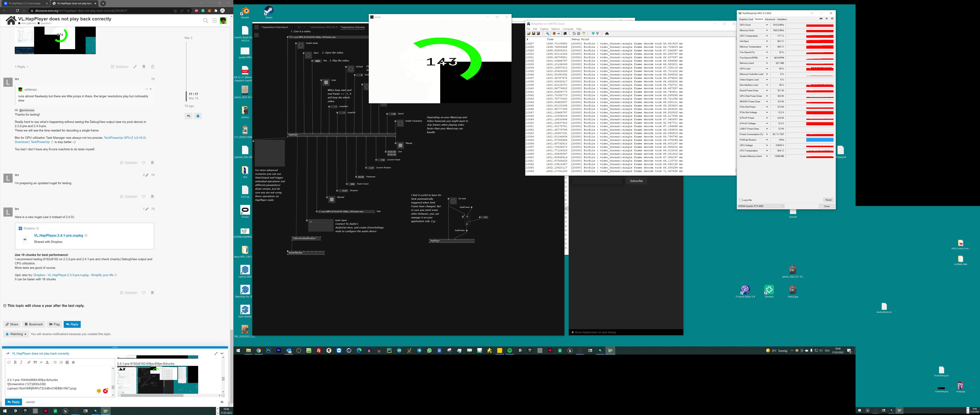The image size is (980, 415).
Task: Click Subscribe button in the help browser
Action: click(636, 181)
